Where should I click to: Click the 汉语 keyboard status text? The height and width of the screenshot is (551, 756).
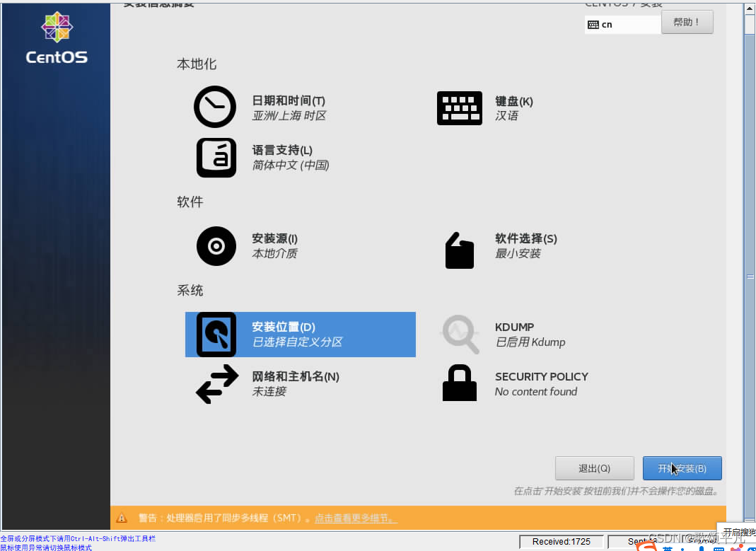507,116
